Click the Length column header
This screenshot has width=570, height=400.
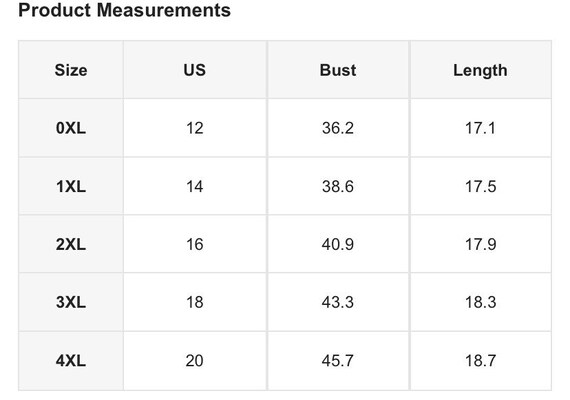pos(480,70)
